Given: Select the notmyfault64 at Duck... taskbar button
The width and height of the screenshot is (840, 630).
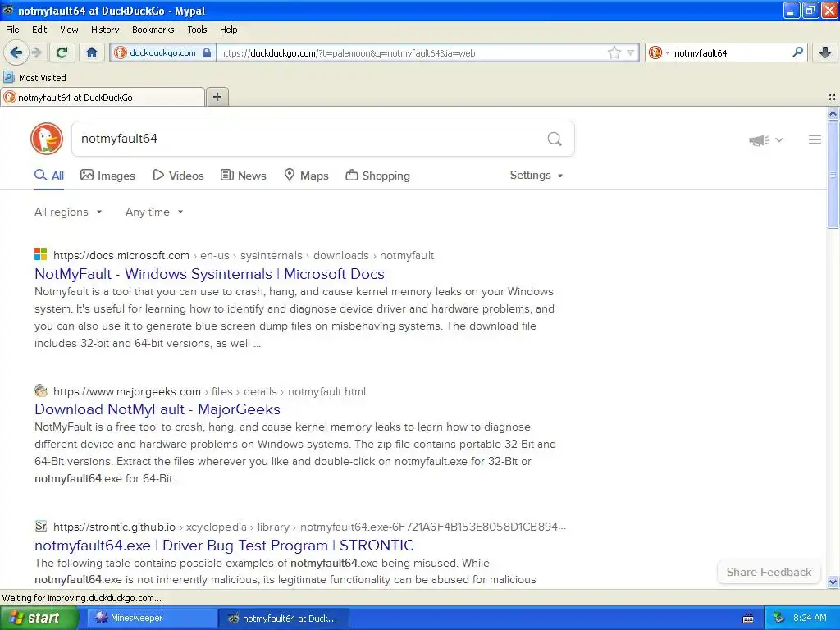Looking at the screenshot, I should click(285, 619).
